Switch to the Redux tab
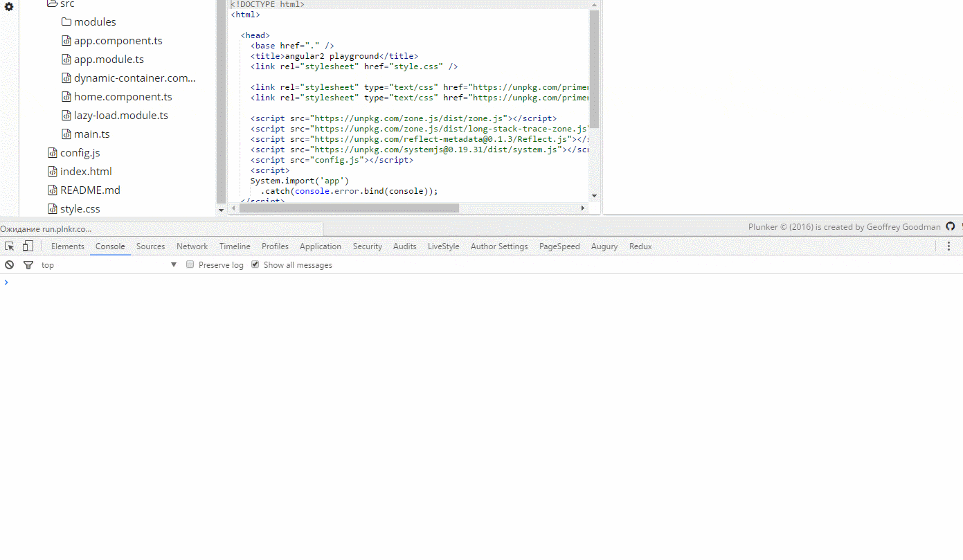 640,246
